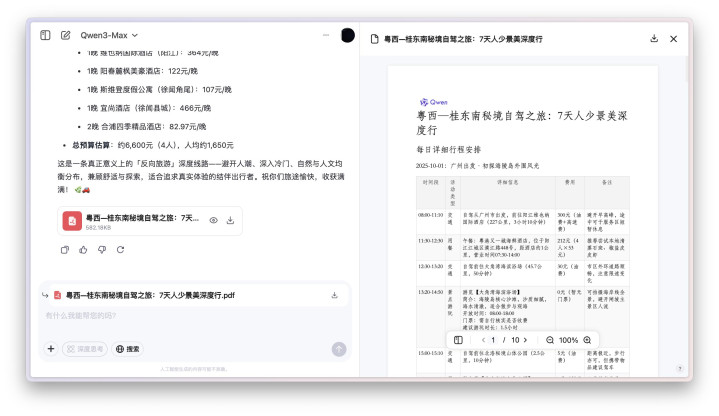The width and height of the screenshot is (719, 416).
Task: Toggle the chat sidebar panel icon
Action: [45, 35]
